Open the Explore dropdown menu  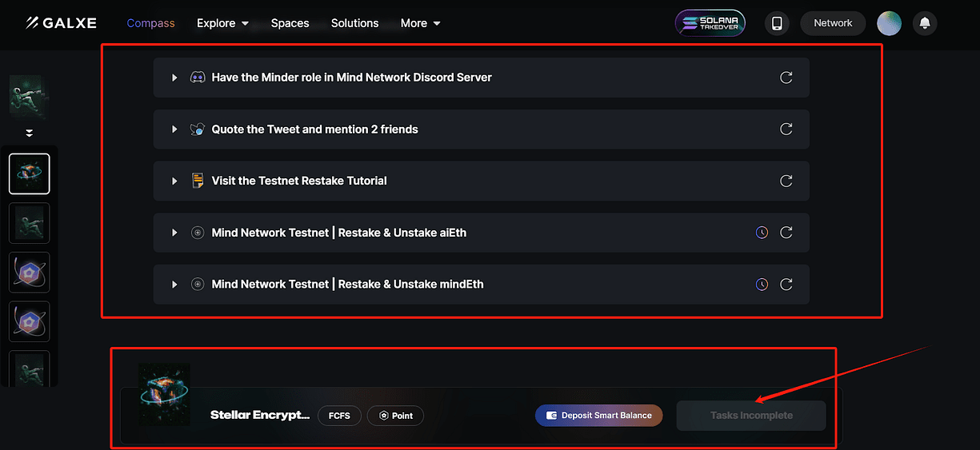click(x=222, y=23)
